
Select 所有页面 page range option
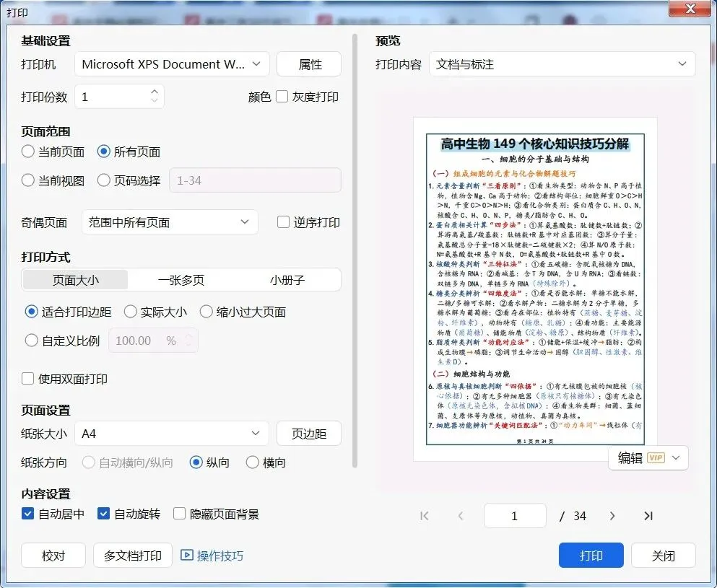104,152
